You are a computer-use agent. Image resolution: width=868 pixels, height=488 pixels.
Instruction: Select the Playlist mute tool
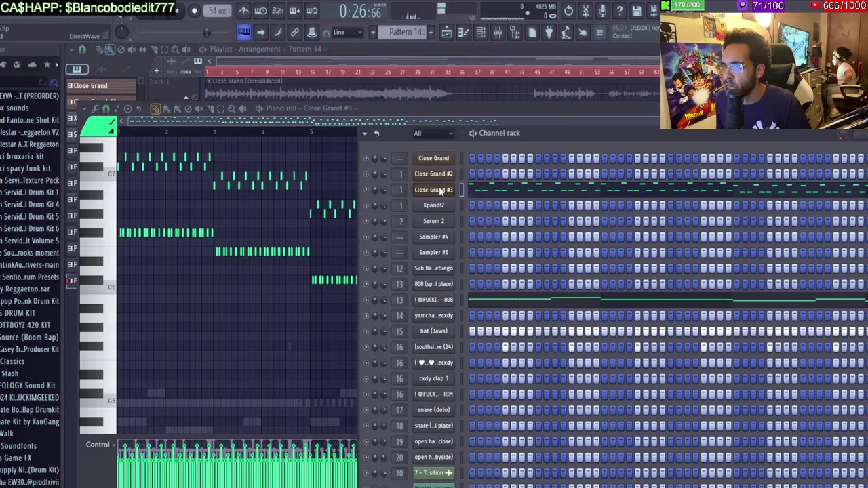tap(132, 49)
